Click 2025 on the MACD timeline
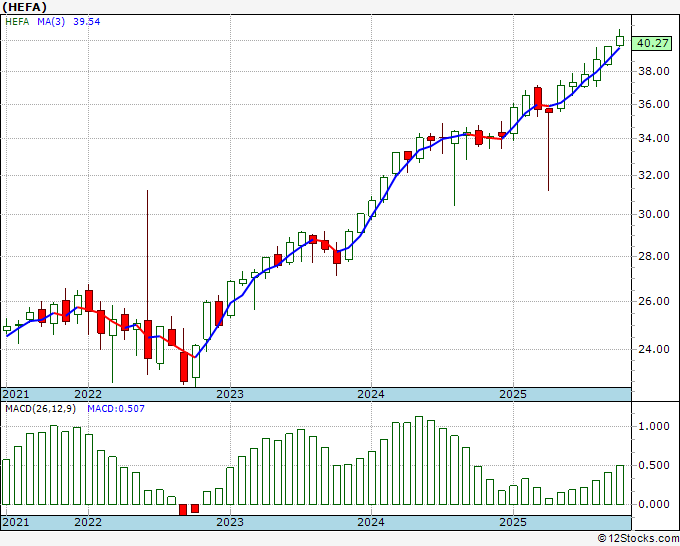The width and height of the screenshot is (680, 546). tap(513, 522)
